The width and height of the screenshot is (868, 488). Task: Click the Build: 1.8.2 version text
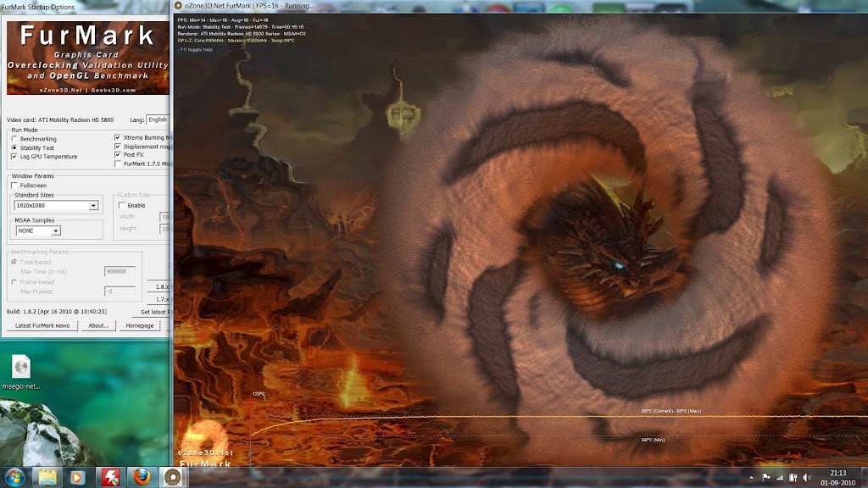click(x=57, y=312)
